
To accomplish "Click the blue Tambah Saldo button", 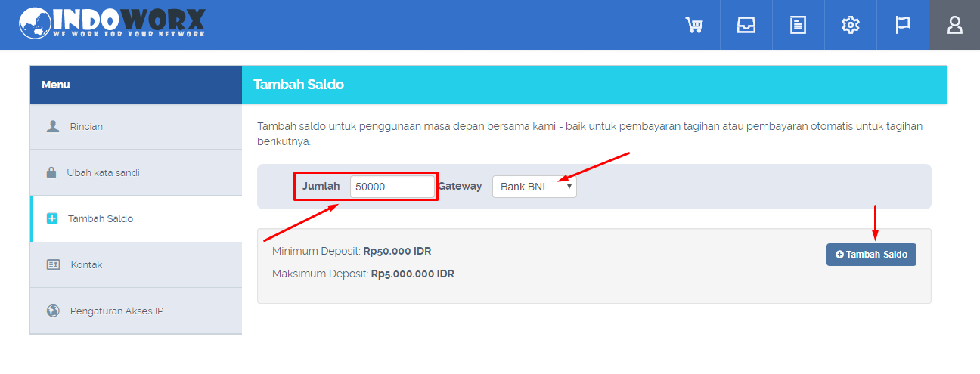I will (871, 255).
